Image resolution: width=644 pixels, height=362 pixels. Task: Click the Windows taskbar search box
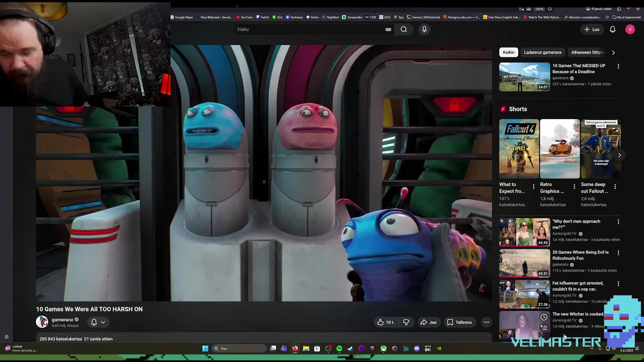[x=239, y=348]
